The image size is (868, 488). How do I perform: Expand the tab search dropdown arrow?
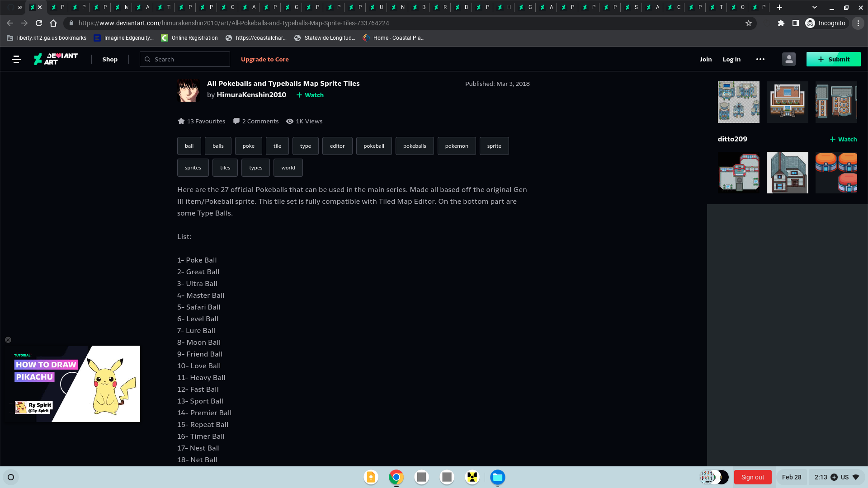[814, 7]
